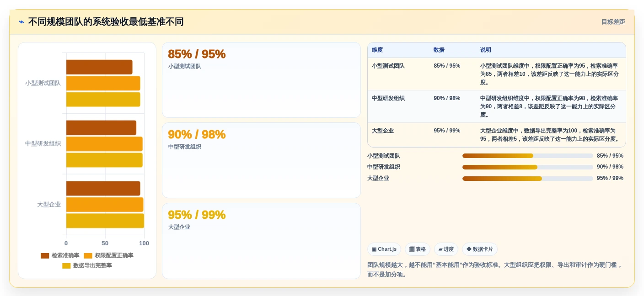
Task: Click the summary paragraph starting 团队规模越大
Action: tap(495, 270)
